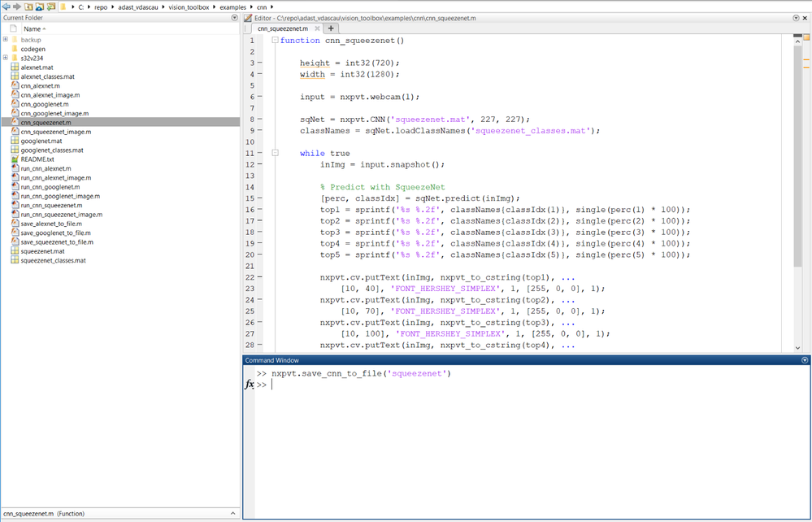The image size is (812, 522).
Task: Collapse the while loop code fold
Action: click(x=275, y=154)
